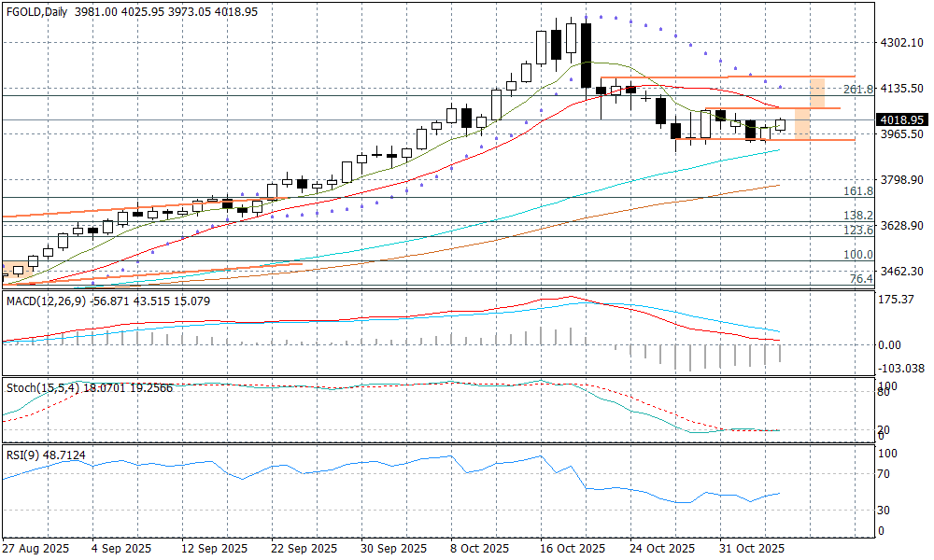Viewport: 934px width, 560px height.
Task: Select the 27 Aug 2025 date marker
Action: pos(36,548)
